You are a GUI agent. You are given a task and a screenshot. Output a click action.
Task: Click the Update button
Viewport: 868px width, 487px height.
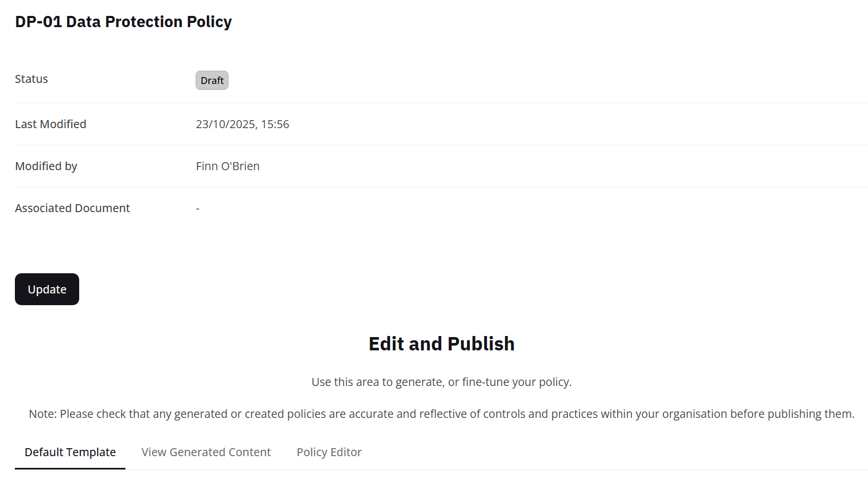coord(47,289)
